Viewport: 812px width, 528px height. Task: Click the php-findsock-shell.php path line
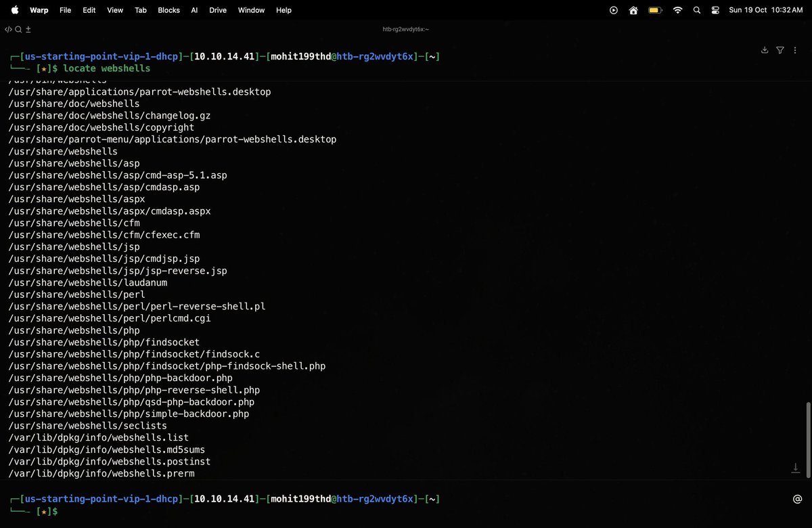[167, 366]
